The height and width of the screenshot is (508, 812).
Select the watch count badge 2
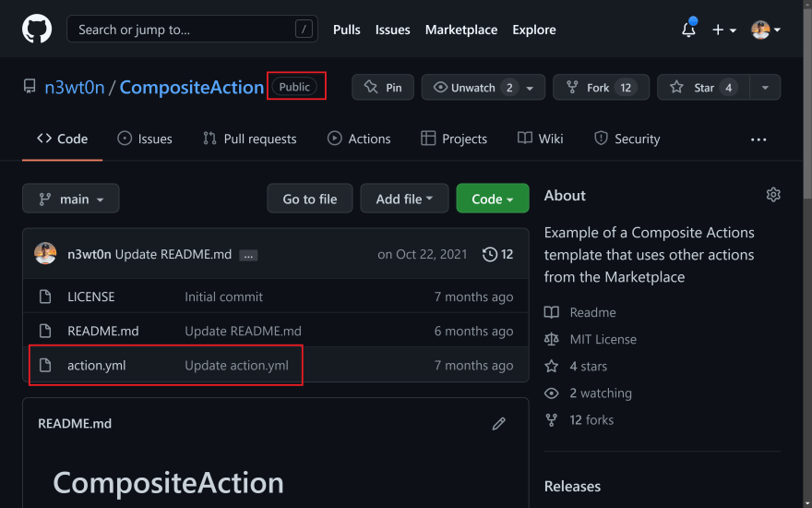(509, 88)
